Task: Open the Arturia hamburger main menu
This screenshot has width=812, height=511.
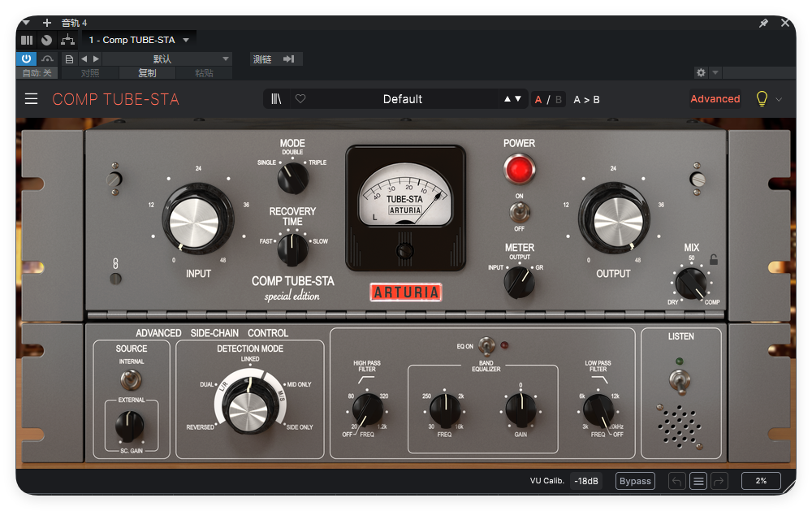Action: pyautogui.click(x=31, y=98)
